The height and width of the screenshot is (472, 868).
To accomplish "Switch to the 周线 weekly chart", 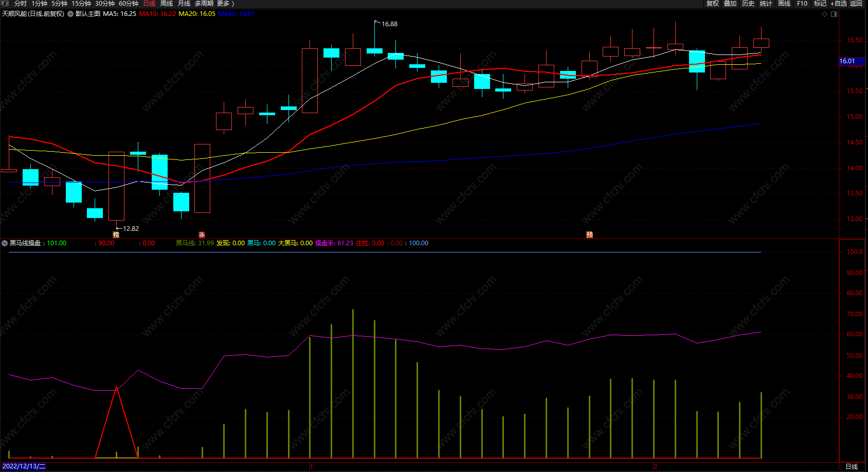I will click(167, 4).
